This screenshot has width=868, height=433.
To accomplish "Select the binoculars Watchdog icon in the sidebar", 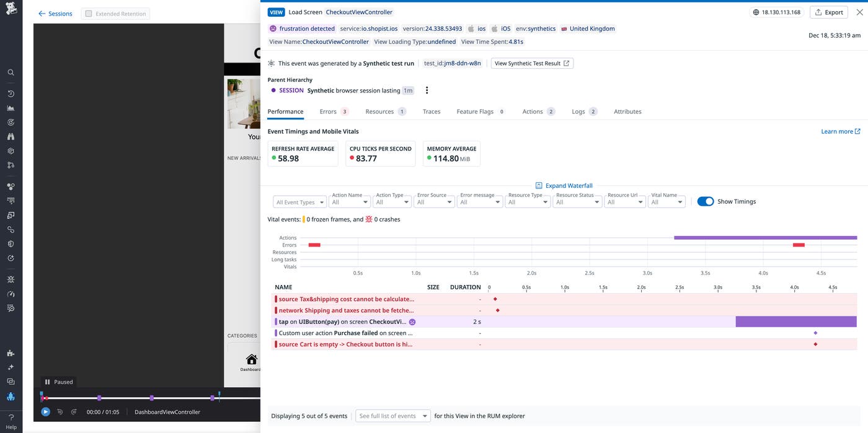I will 10,136.
